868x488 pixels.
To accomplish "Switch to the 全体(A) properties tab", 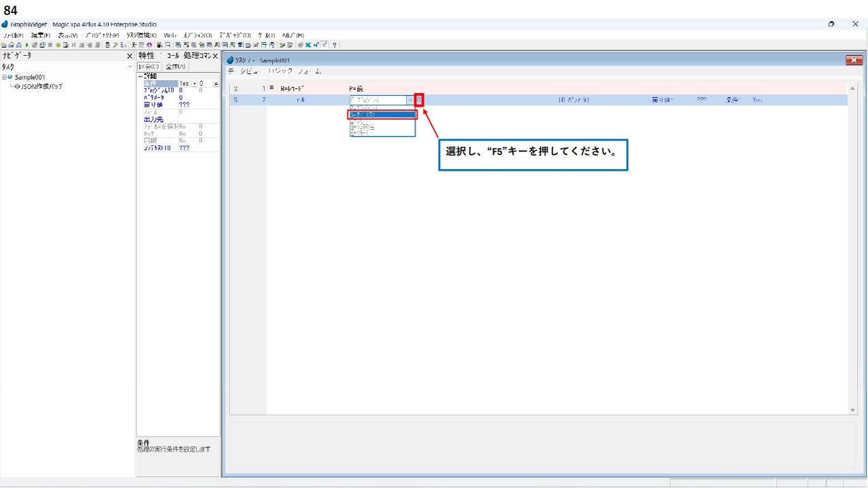I will point(176,67).
